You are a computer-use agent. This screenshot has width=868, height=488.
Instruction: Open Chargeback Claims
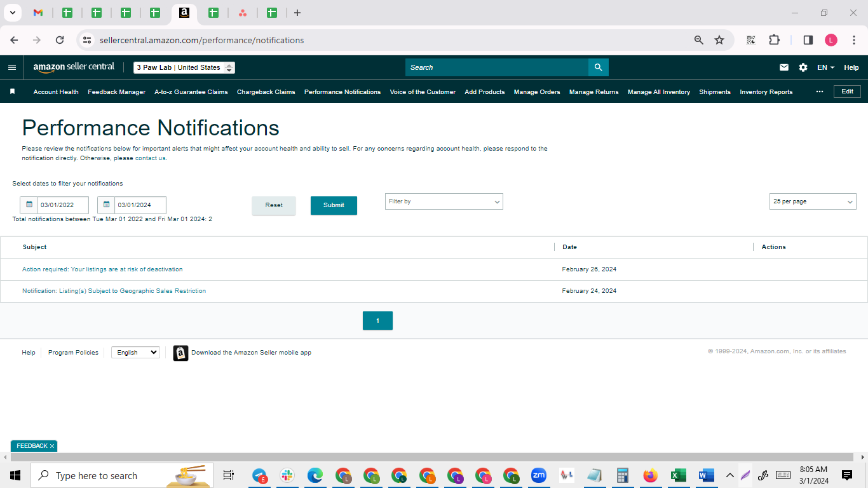pyautogui.click(x=266, y=91)
